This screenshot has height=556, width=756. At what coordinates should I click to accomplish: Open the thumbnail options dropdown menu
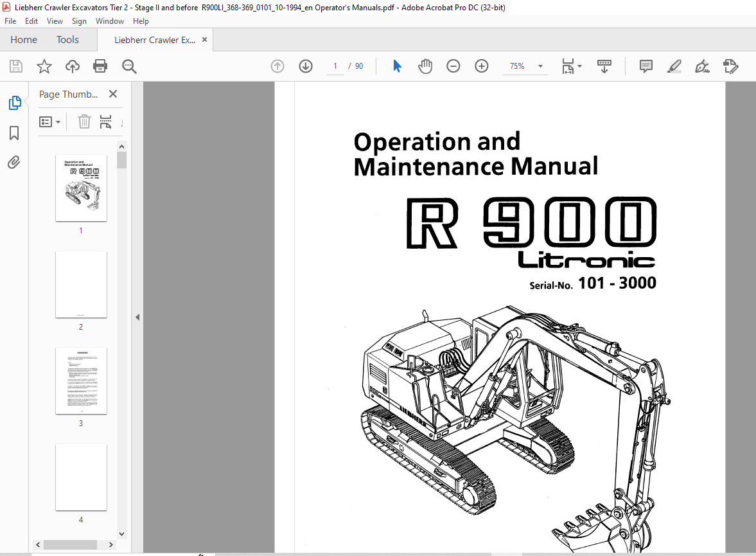[49, 121]
